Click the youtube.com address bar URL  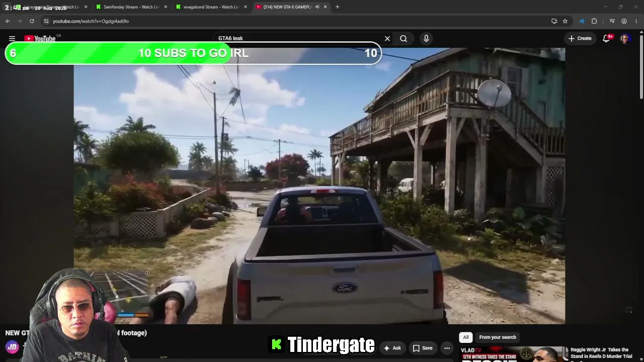click(x=91, y=21)
